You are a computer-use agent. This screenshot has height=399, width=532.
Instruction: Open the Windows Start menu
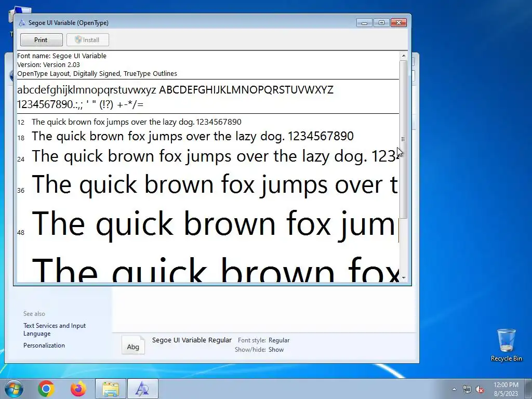14,389
